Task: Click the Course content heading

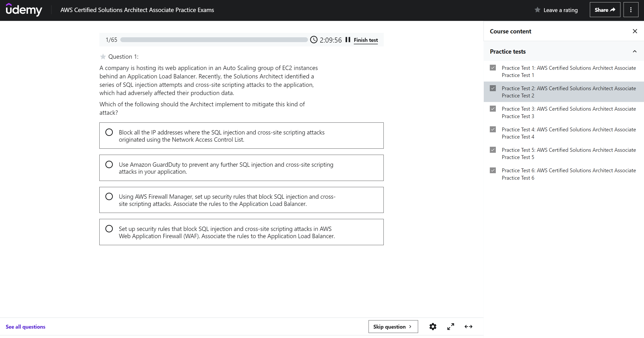Action: 510,31
